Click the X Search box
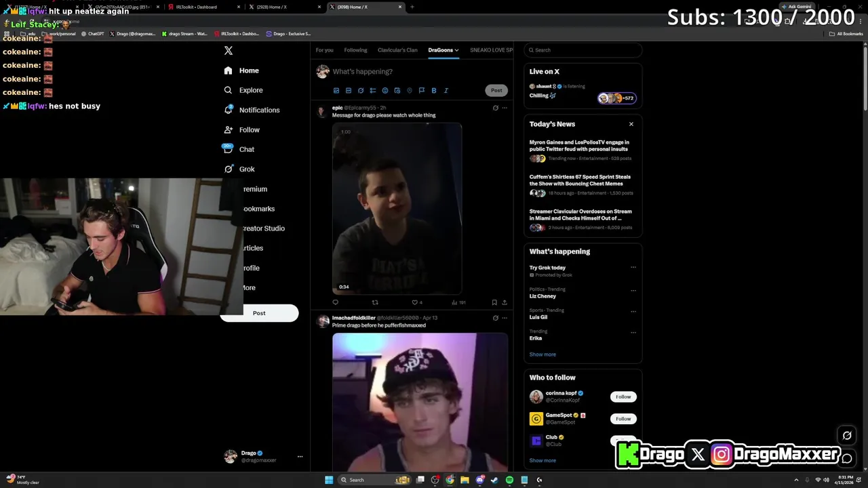This screenshot has width=868, height=488. (583, 50)
